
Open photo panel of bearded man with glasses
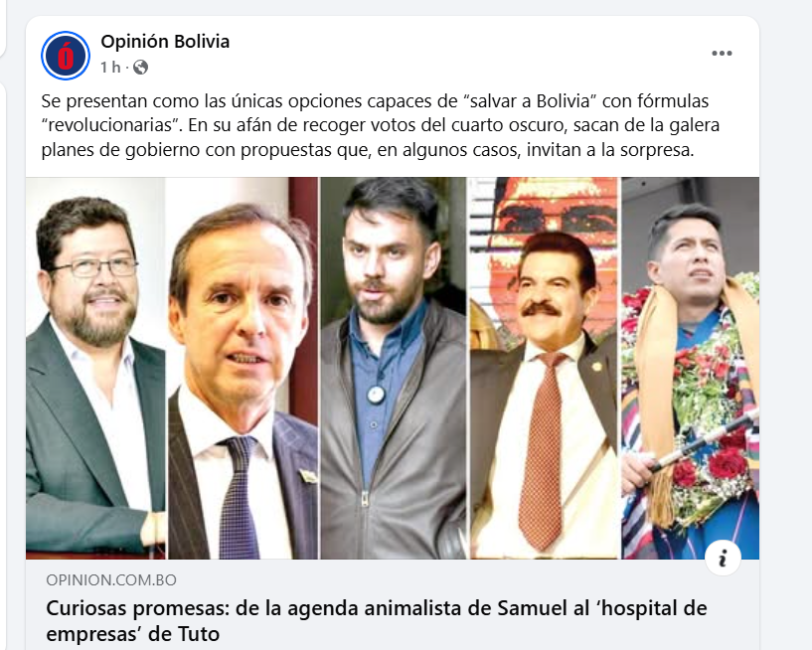coord(95,368)
